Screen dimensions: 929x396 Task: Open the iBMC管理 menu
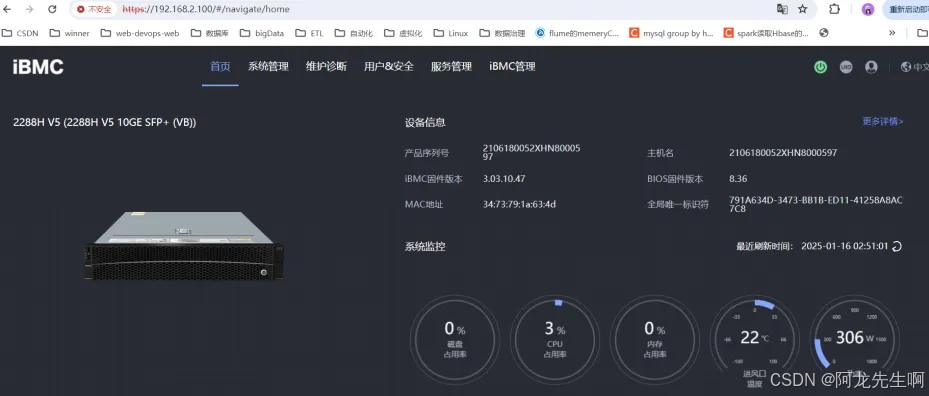[x=512, y=66]
